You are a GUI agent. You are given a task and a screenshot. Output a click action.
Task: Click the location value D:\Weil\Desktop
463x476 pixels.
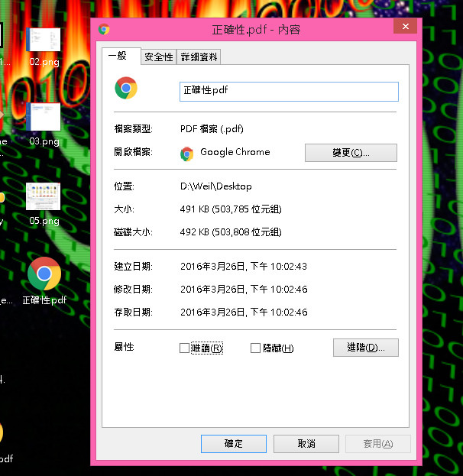pos(216,186)
